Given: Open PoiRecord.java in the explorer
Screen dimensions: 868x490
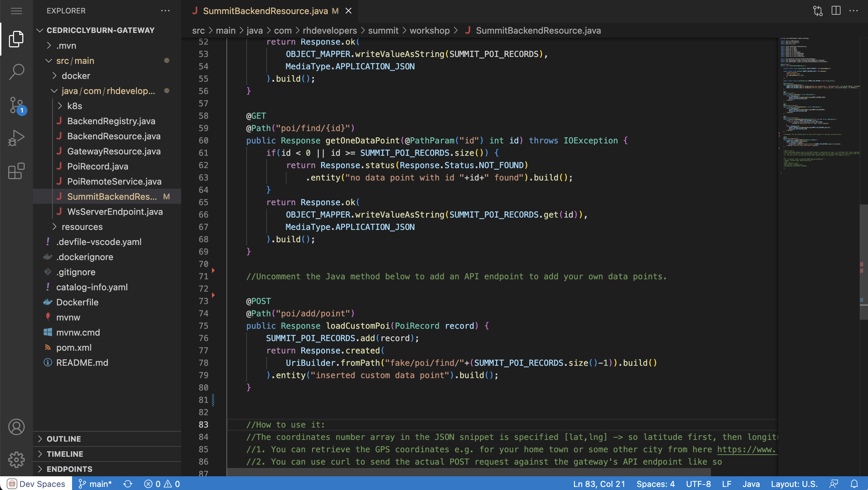Looking at the screenshot, I should 98,166.
